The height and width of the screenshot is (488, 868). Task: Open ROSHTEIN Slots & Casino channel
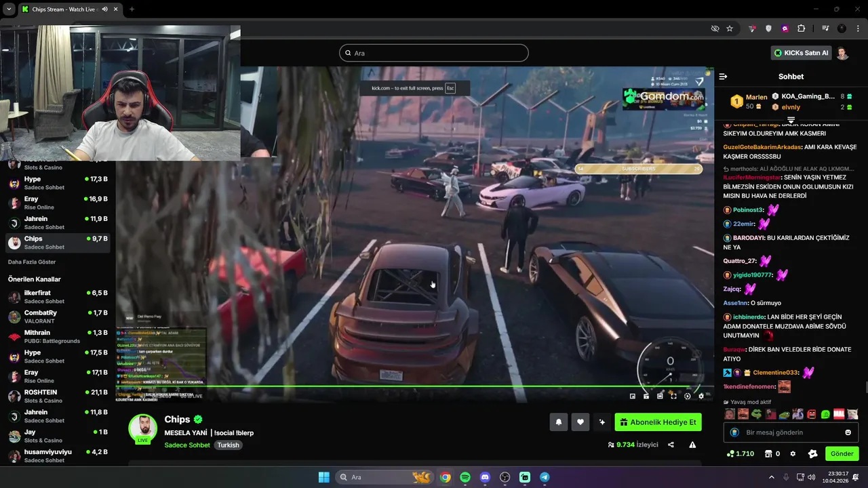58,396
